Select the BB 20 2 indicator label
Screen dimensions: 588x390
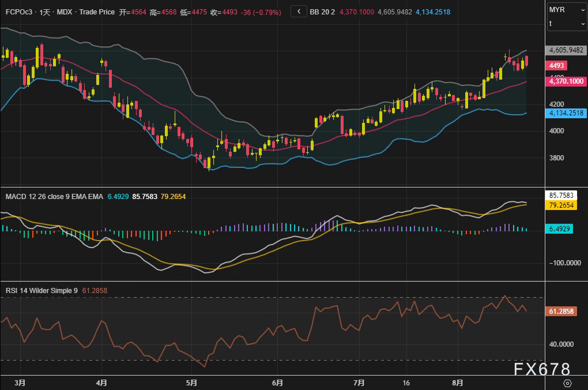(x=322, y=12)
